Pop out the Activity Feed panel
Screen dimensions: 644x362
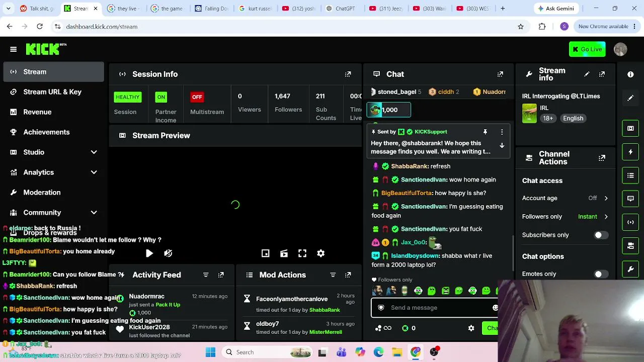[221, 275]
